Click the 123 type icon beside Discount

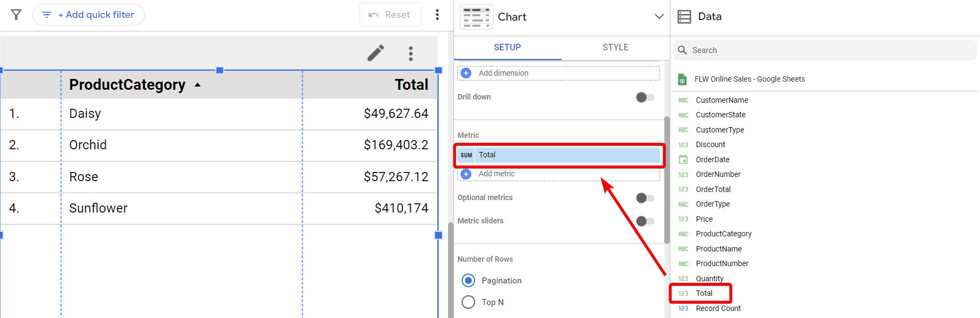click(x=683, y=145)
